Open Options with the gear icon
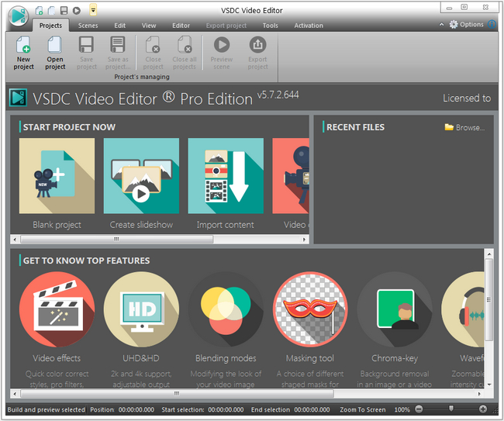This screenshot has width=504, height=421. (x=454, y=25)
